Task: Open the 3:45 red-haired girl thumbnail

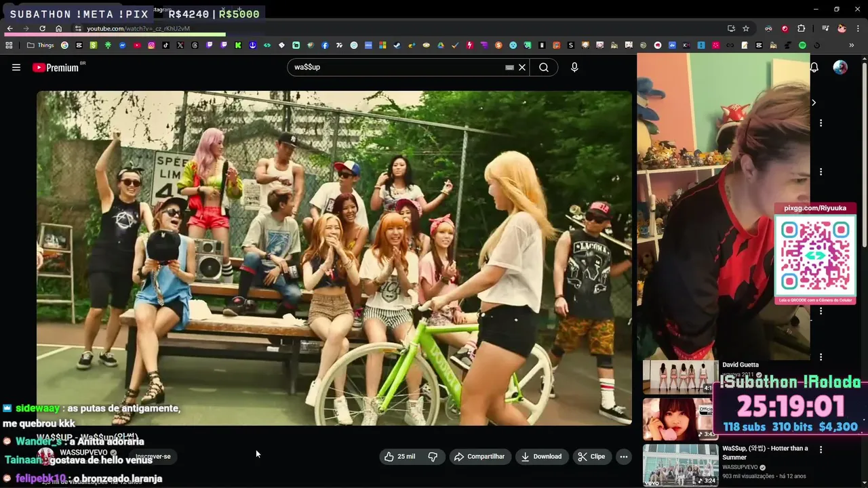Action: pyautogui.click(x=680, y=419)
